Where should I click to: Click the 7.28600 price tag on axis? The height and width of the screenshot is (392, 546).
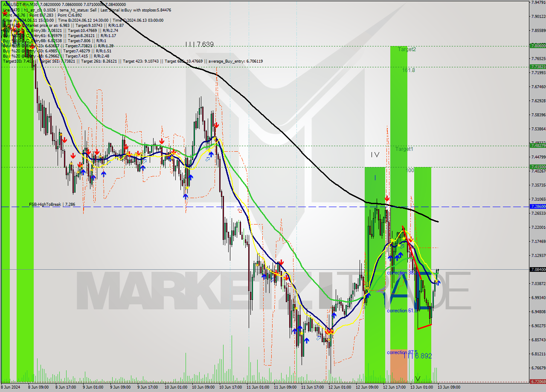(537, 207)
